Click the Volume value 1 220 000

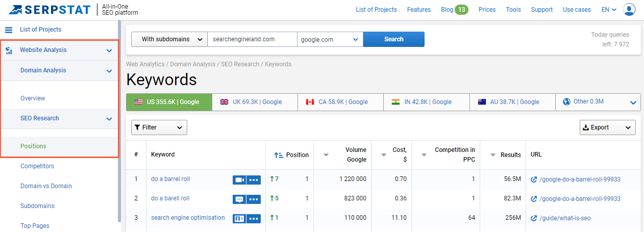(353, 179)
